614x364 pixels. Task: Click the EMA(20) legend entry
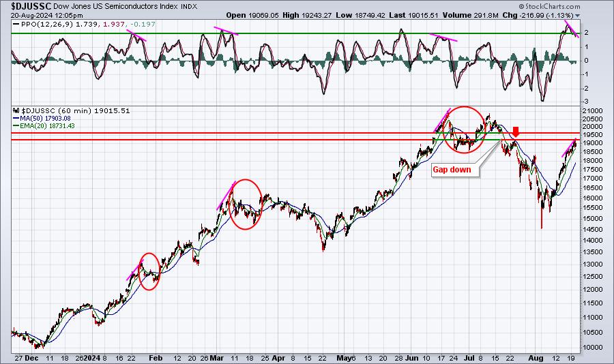[44, 125]
